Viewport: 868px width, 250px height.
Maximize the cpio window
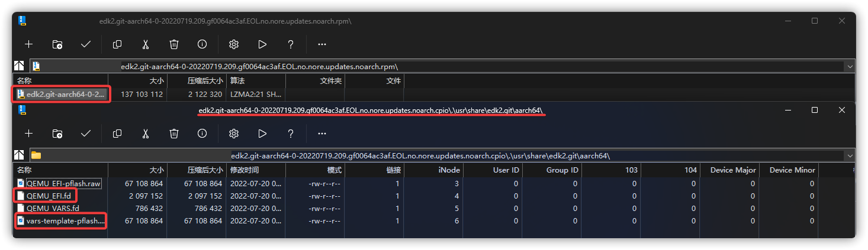[815, 110]
